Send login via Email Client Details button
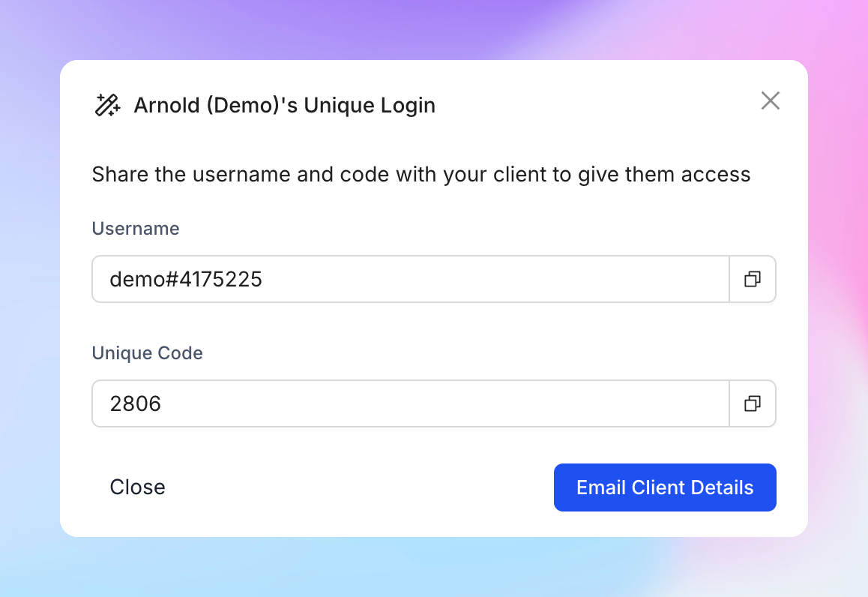The image size is (868, 597). click(x=665, y=487)
